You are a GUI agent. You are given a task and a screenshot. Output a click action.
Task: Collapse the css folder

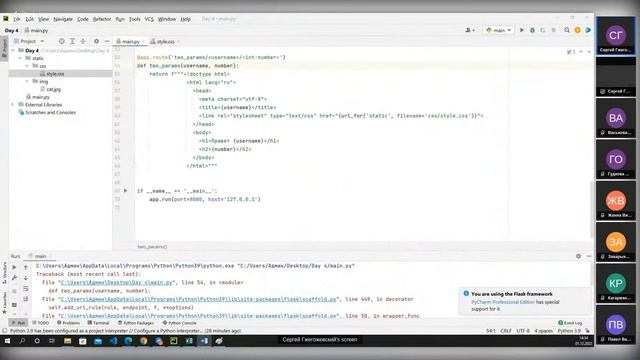click(x=27, y=66)
